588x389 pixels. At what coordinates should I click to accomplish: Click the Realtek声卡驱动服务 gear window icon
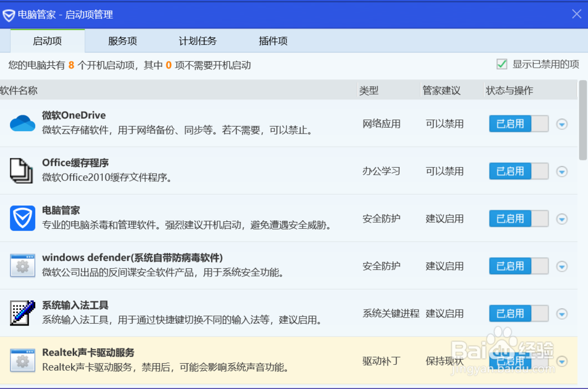[x=22, y=361]
